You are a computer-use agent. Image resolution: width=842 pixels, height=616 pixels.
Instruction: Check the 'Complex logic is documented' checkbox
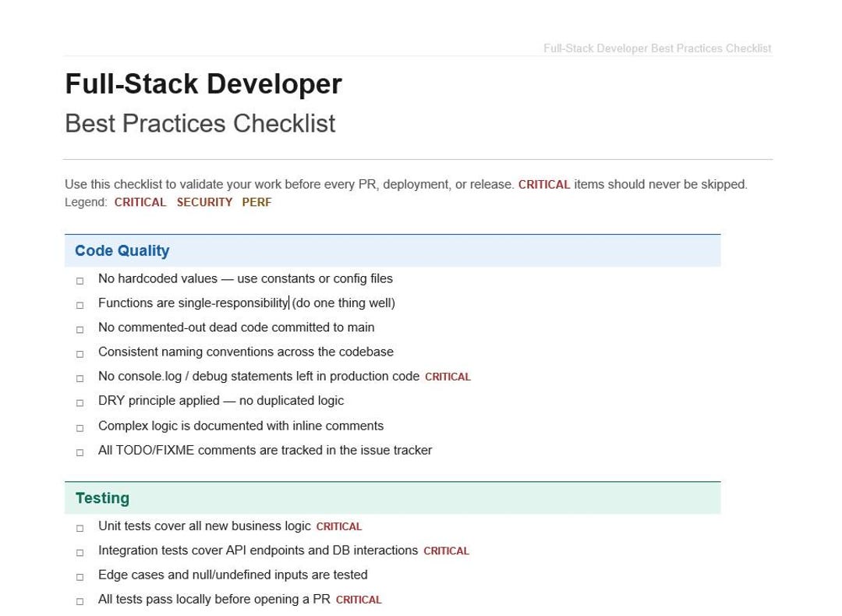[80, 429]
